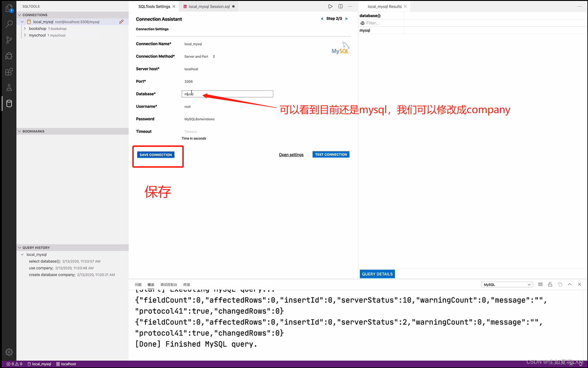This screenshot has width=588, height=368.
Task: Click the errors and warnings status indicator
Action: (x=14, y=364)
